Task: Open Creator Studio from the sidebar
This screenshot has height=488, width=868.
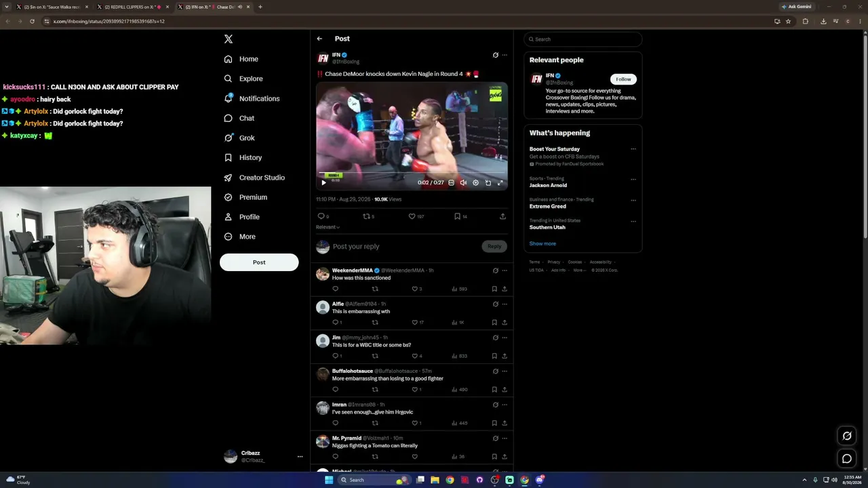Action: point(254,178)
